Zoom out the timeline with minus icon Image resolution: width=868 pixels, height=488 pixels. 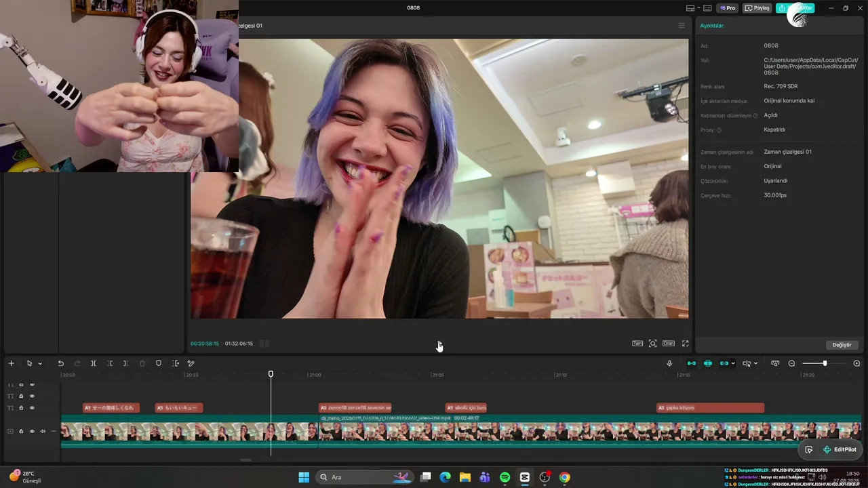[791, 363]
